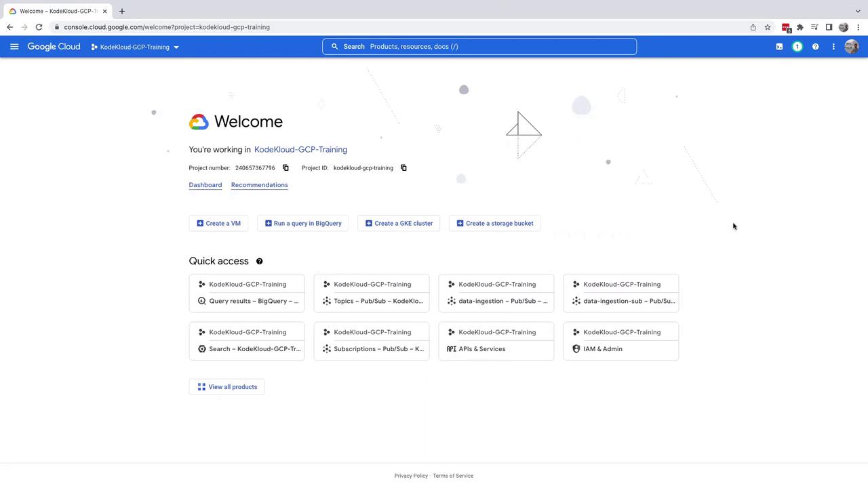This screenshot has width=868, height=488.
Task: Go back using the browser back arrow
Action: tap(9, 27)
